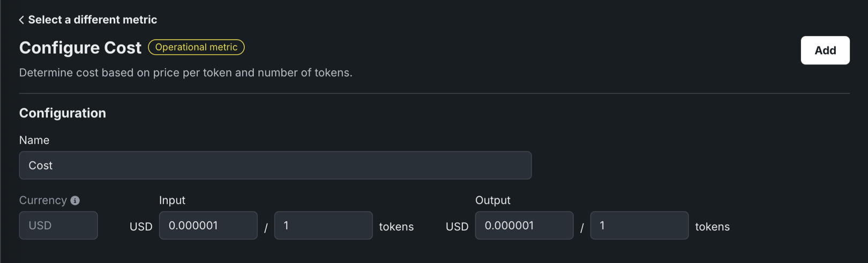Click the USD prefix before Input price
Image resolution: width=868 pixels, height=263 pixels.
pos(141,227)
